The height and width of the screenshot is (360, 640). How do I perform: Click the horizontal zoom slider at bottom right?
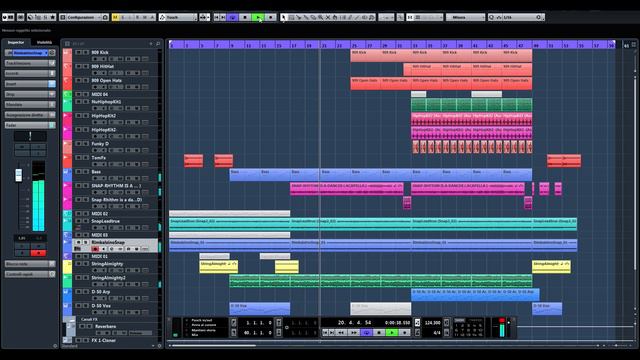(616, 345)
